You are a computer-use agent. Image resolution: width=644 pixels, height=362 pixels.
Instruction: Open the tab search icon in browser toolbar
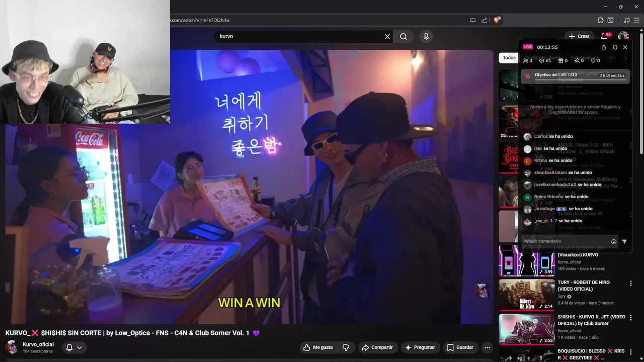pyautogui.click(x=610, y=20)
